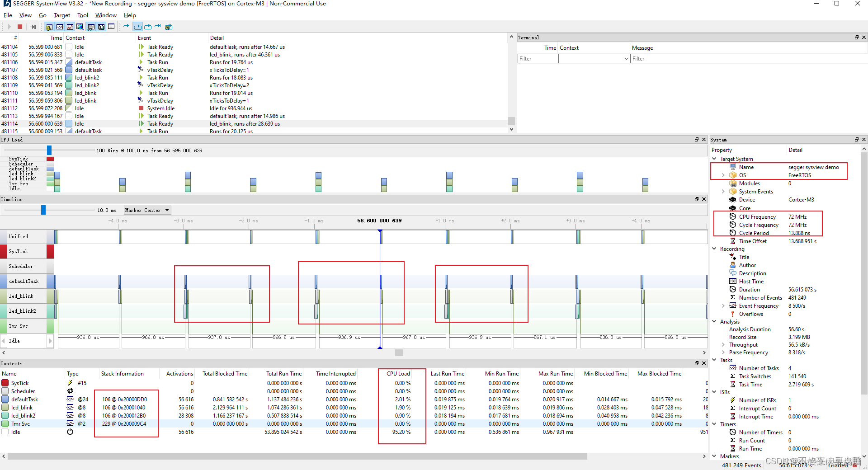Expand the Parse Frequency tree node
This screenshot has width=868, height=470.
(x=723, y=352)
